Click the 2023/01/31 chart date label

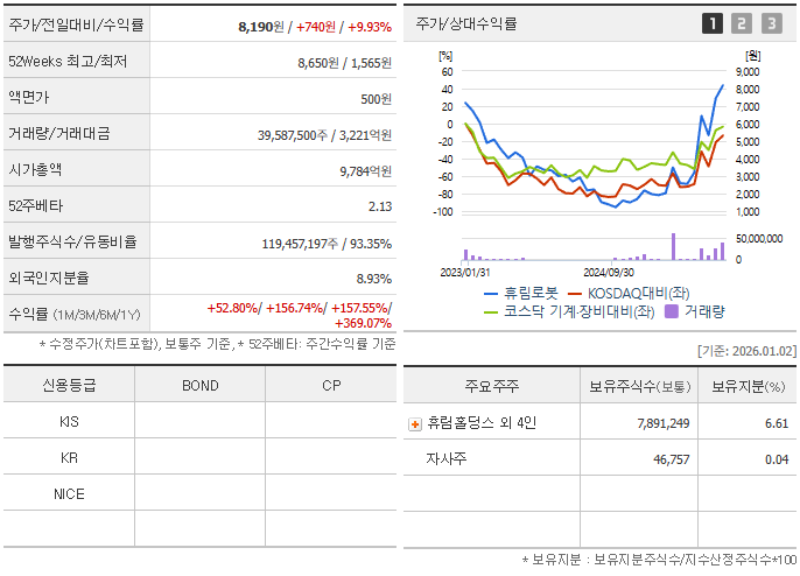point(464,273)
